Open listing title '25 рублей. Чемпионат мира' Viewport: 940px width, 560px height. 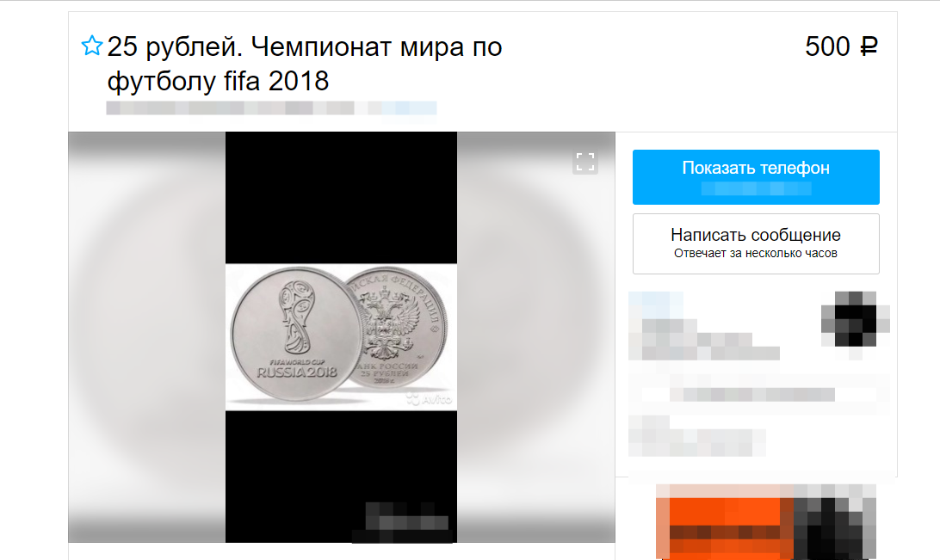(x=305, y=64)
